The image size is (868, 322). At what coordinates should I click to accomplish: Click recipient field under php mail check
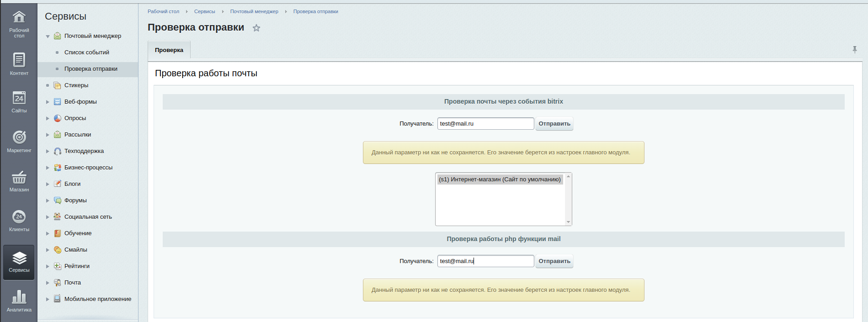pos(485,261)
